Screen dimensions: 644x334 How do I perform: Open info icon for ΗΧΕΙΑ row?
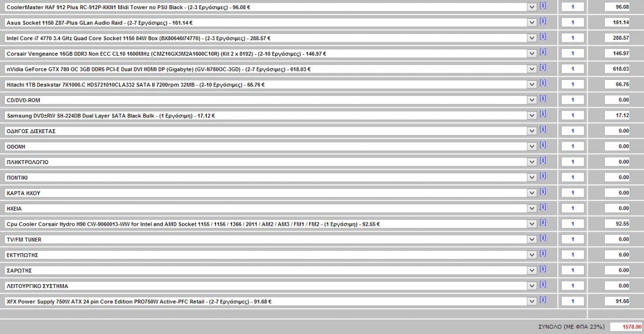543,207
